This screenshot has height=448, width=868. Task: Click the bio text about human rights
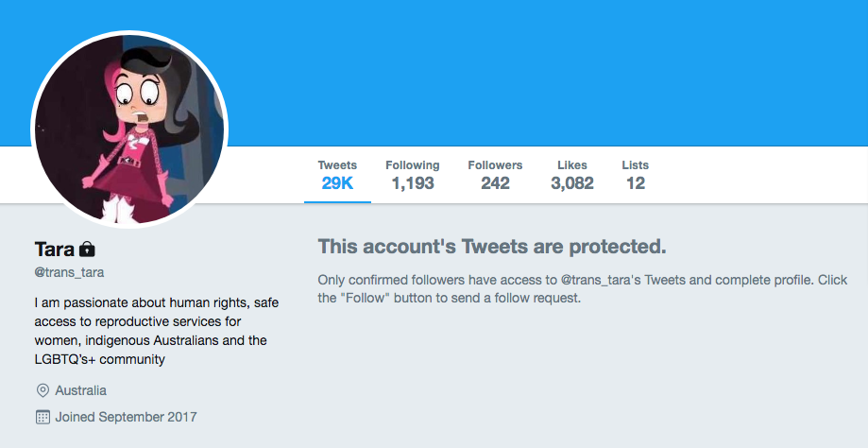coord(157,331)
